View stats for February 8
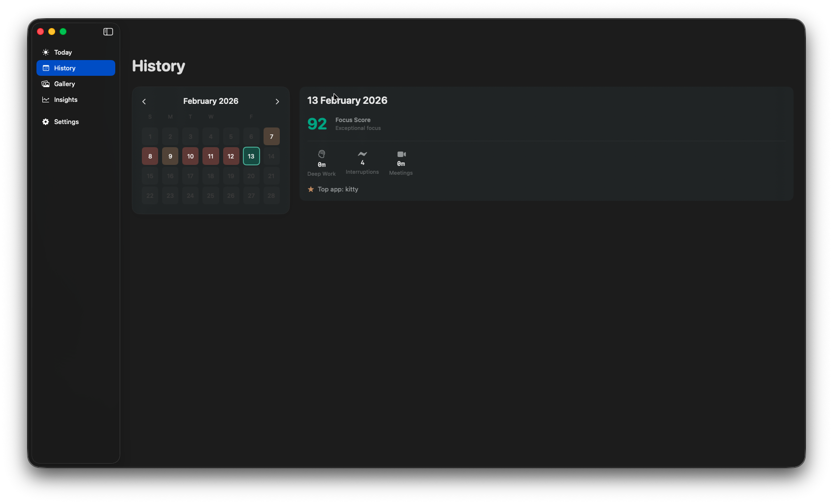This screenshot has height=504, width=833. click(150, 156)
